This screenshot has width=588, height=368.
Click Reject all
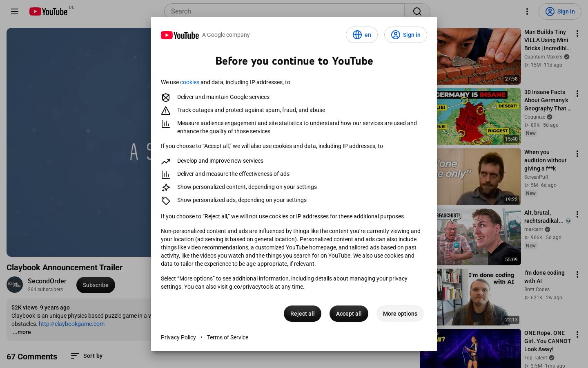[x=303, y=314]
